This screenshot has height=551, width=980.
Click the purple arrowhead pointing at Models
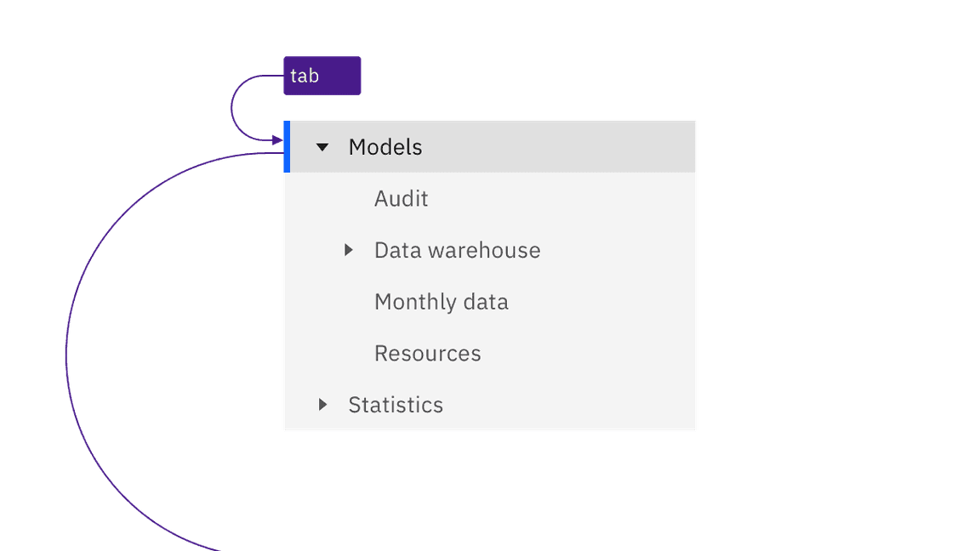point(277,139)
